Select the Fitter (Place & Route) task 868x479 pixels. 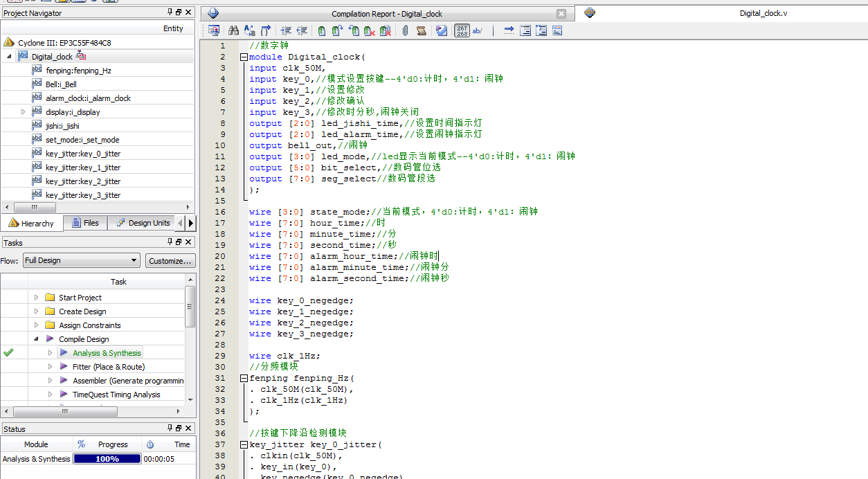(108, 367)
